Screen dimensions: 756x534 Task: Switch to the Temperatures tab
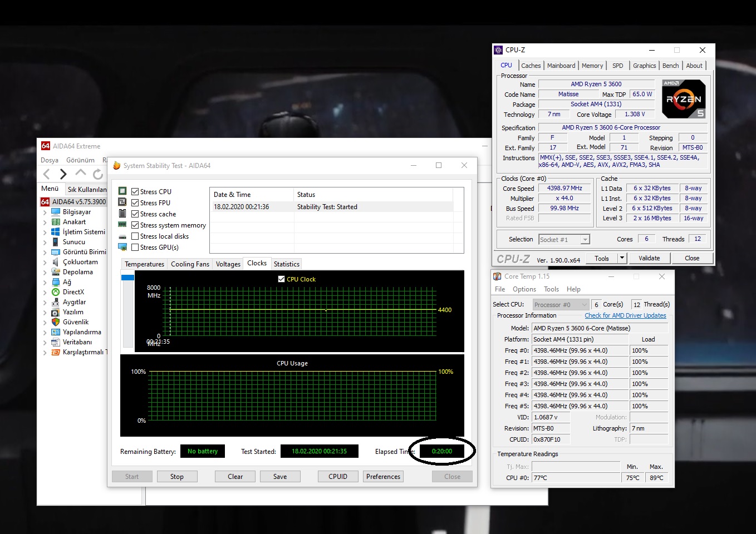pos(144,264)
